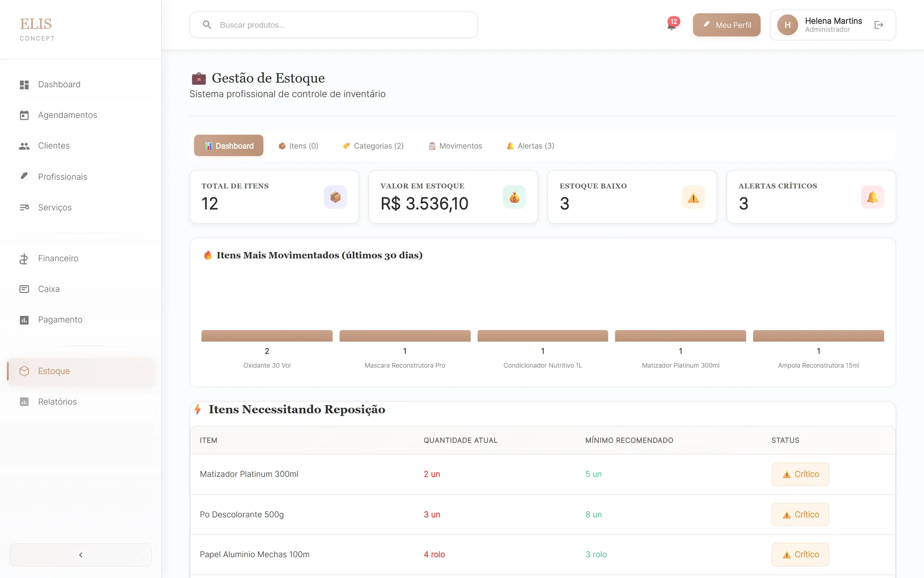Image resolution: width=924 pixels, height=578 pixels.
Task: Click Crítico badge for Matizador Platinum 300ml
Action: coord(800,474)
